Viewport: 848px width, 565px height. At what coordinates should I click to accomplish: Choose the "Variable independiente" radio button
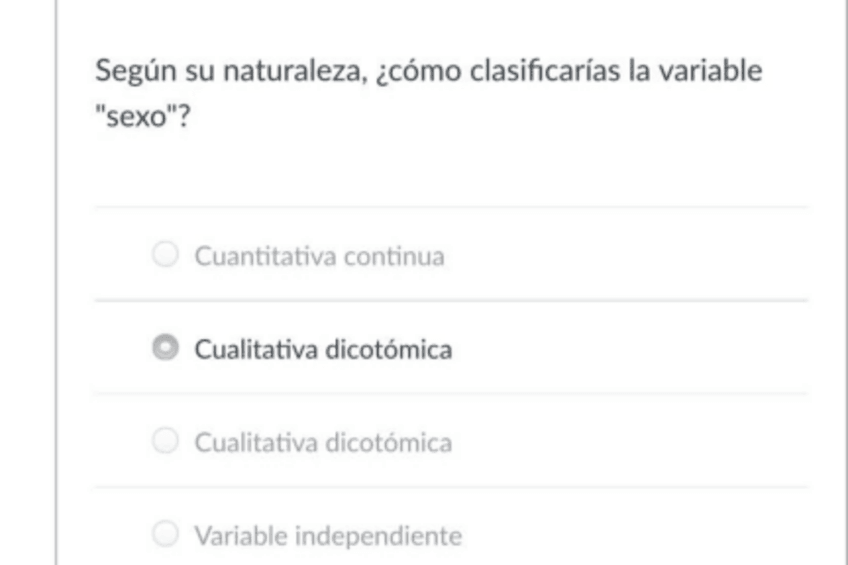coord(164,536)
